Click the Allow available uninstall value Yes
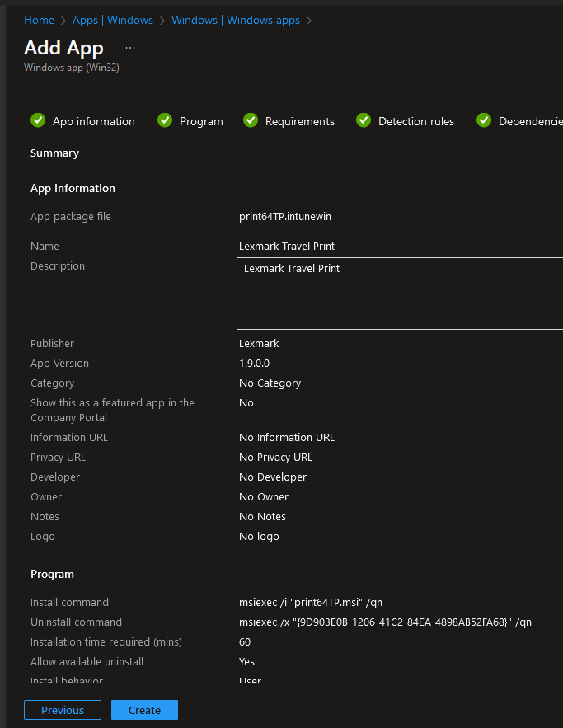Image resolution: width=563 pixels, height=728 pixels. click(246, 661)
